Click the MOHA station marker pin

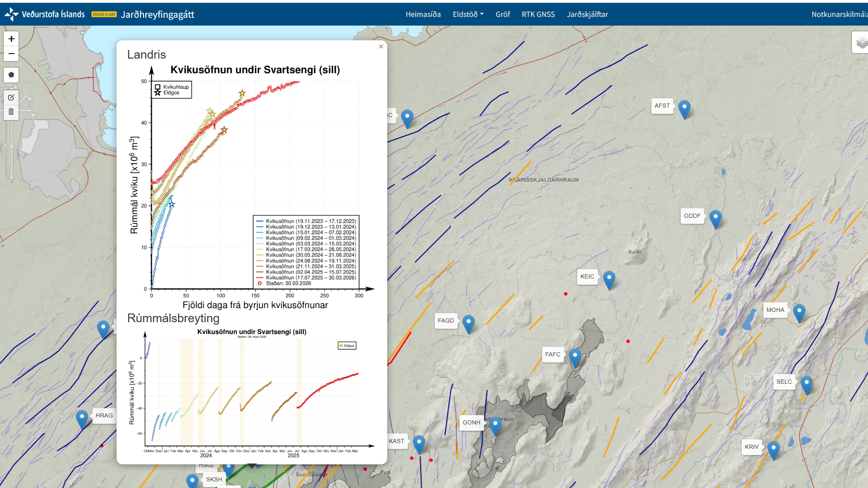799,312
